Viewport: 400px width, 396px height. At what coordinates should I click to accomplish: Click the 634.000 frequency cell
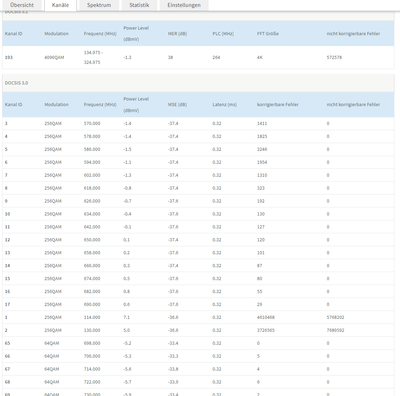click(x=92, y=214)
